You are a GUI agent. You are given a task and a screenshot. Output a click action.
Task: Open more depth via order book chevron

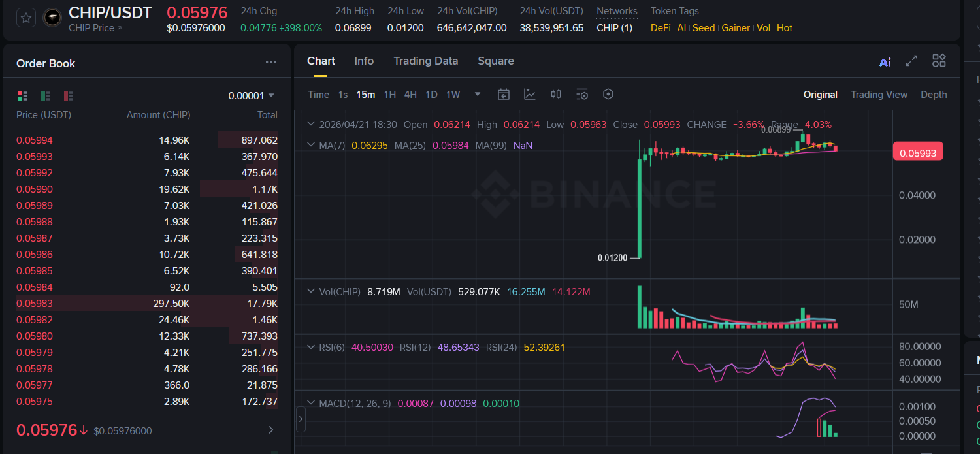coord(271,430)
